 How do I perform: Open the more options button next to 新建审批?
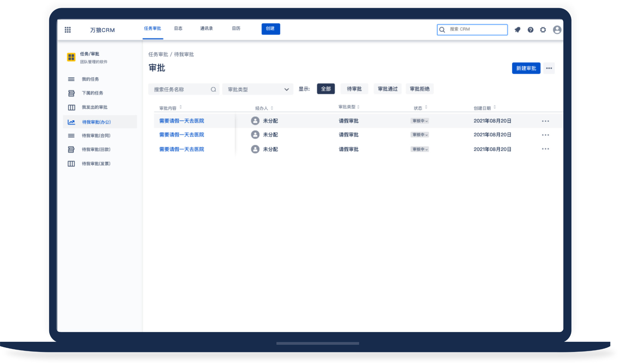[x=549, y=68]
